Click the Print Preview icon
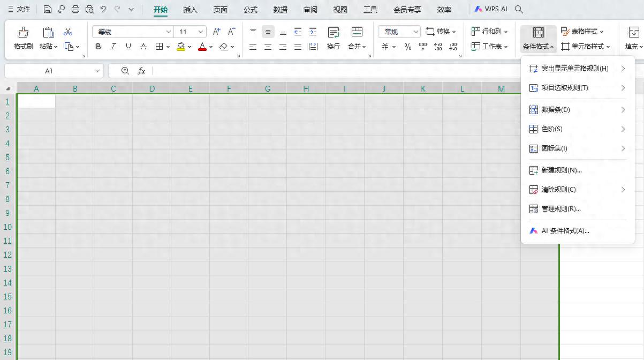This screenshot has width=644, height=360. 89,10
